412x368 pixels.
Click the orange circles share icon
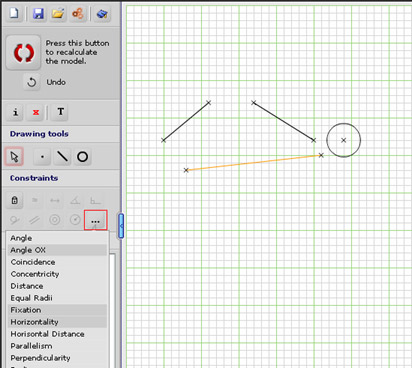pyautogui.click(x=78, y=14)
